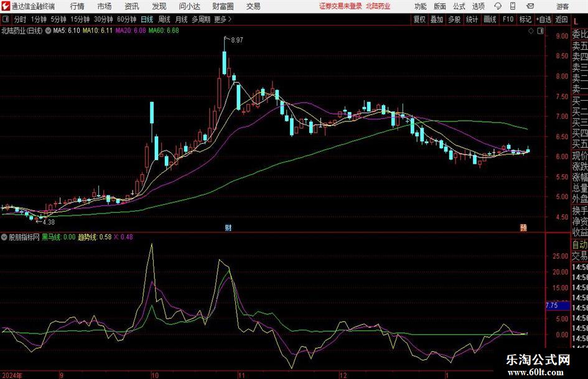Switch to 1分钟 period tab
The image size is (588, 379).
point(39,19)
